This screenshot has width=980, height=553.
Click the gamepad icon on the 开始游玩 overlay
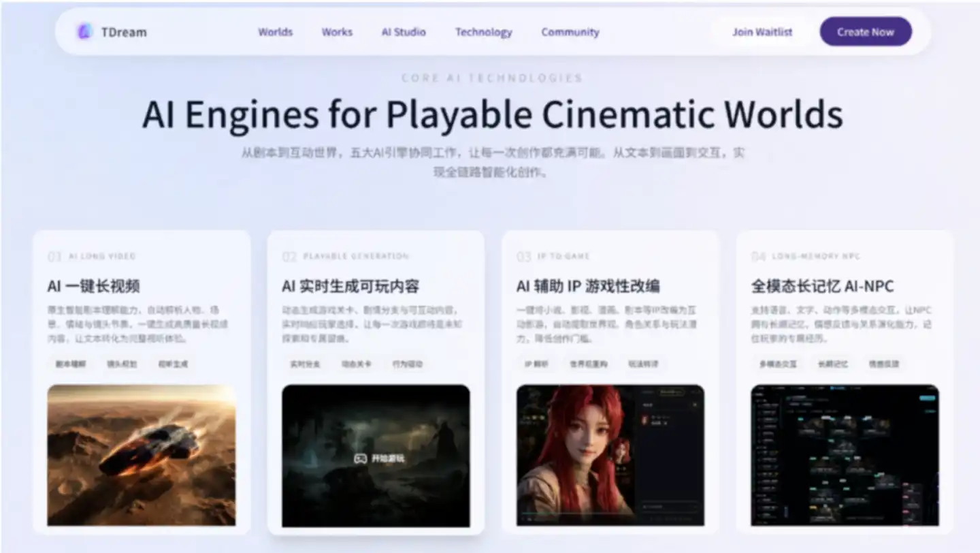[361, 458]
